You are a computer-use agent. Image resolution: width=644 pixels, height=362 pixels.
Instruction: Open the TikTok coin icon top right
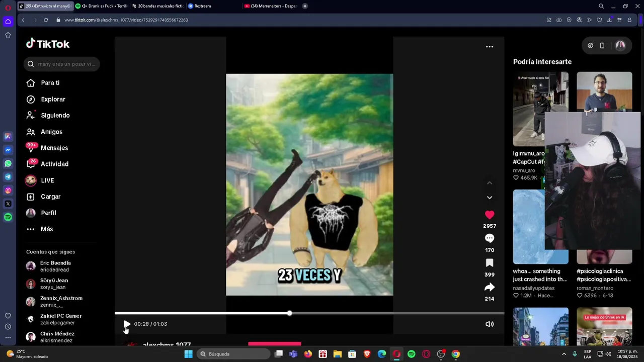pyautogui.click(x=590, y=46)
